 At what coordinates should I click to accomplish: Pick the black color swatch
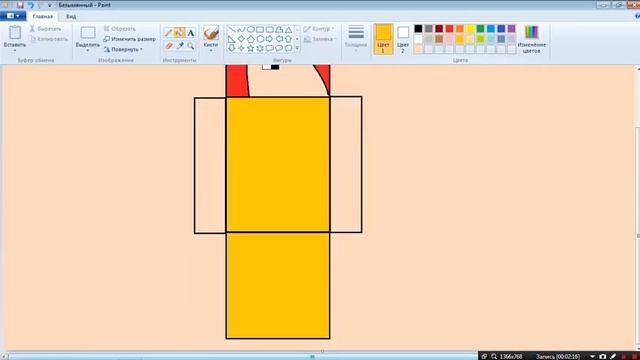click(x=418, y=29)
